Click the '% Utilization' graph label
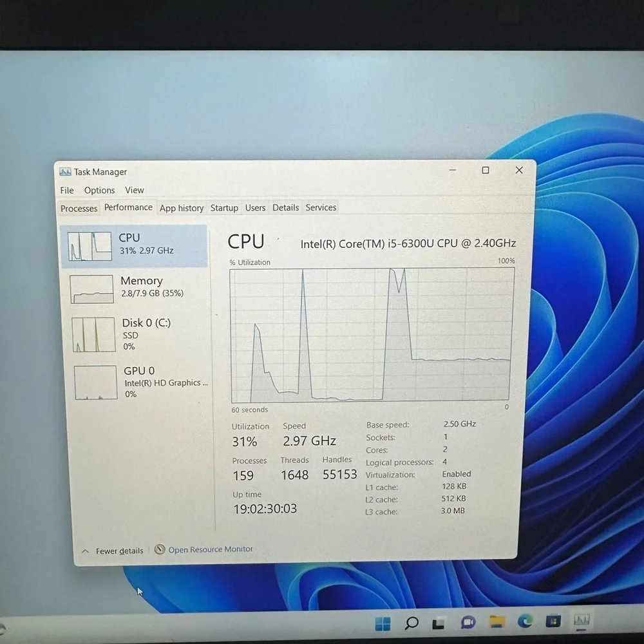 tap(250, 263)
